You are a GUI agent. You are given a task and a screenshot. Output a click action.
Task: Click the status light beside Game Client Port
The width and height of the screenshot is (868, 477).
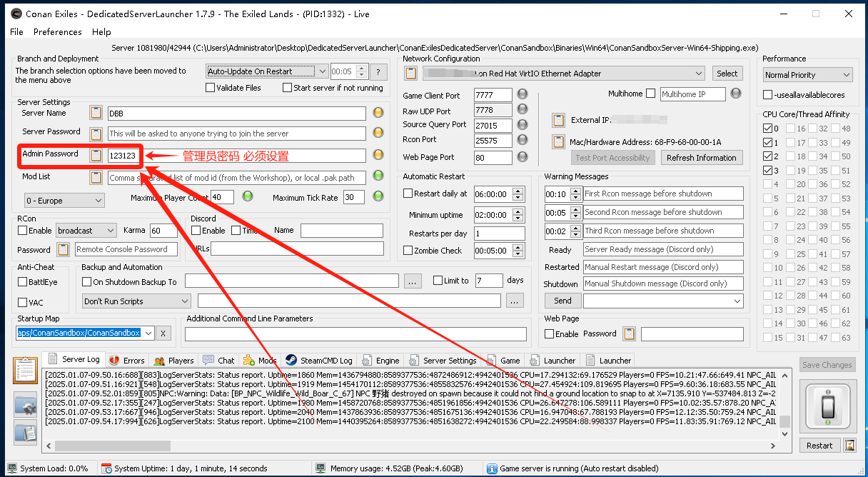pos(523,94)
